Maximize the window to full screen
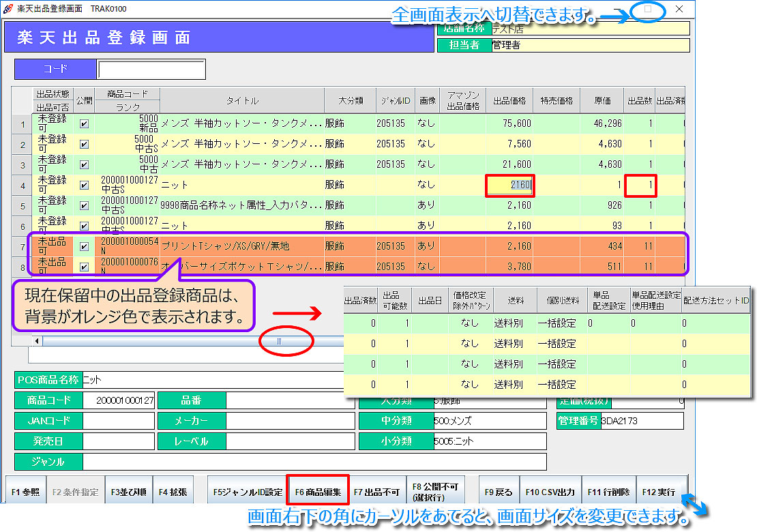Image resolution: width=757 pixels, height=532 pixels. coord(648,10)
